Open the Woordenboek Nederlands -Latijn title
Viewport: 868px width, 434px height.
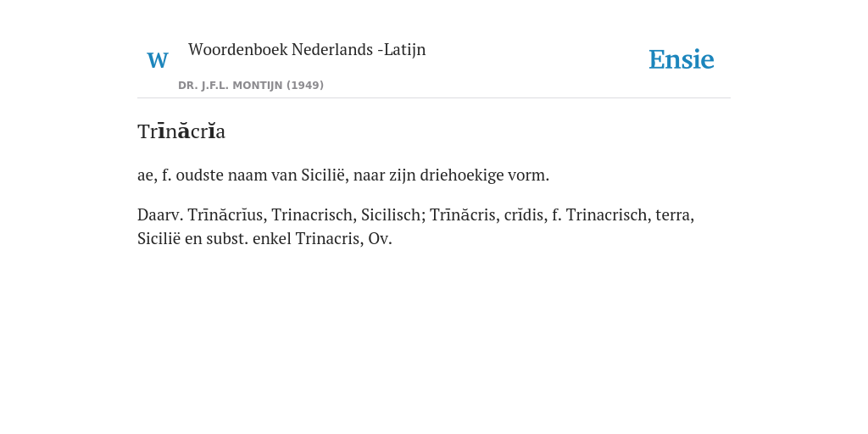pos(307,49)
